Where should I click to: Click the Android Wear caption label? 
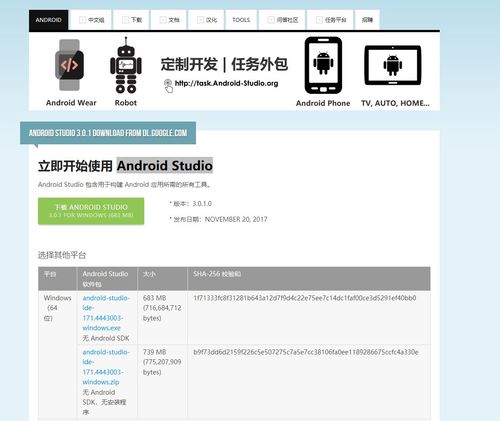tap(71, 103)
